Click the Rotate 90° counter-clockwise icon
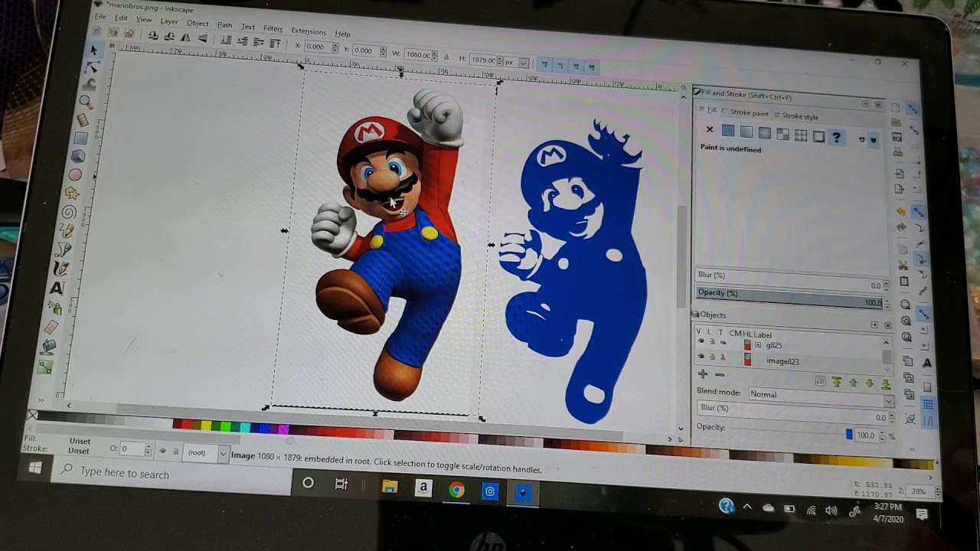 click(153, 37)
